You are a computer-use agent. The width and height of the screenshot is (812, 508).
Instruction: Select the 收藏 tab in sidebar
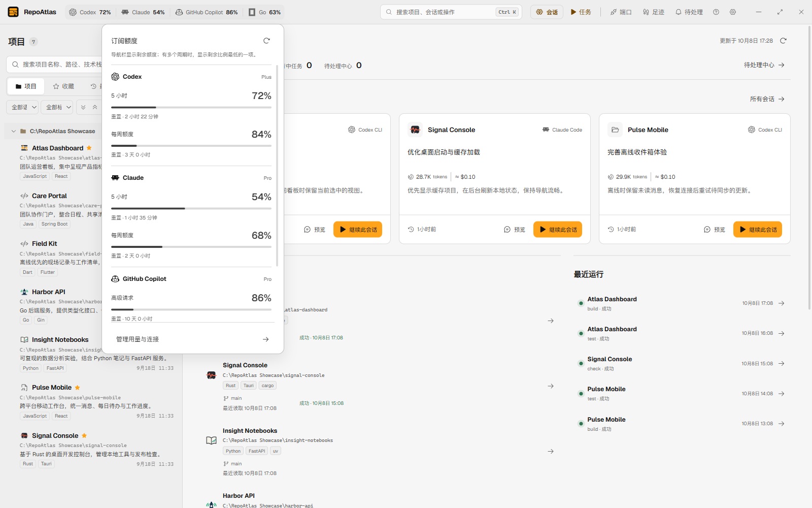[63, 86]
